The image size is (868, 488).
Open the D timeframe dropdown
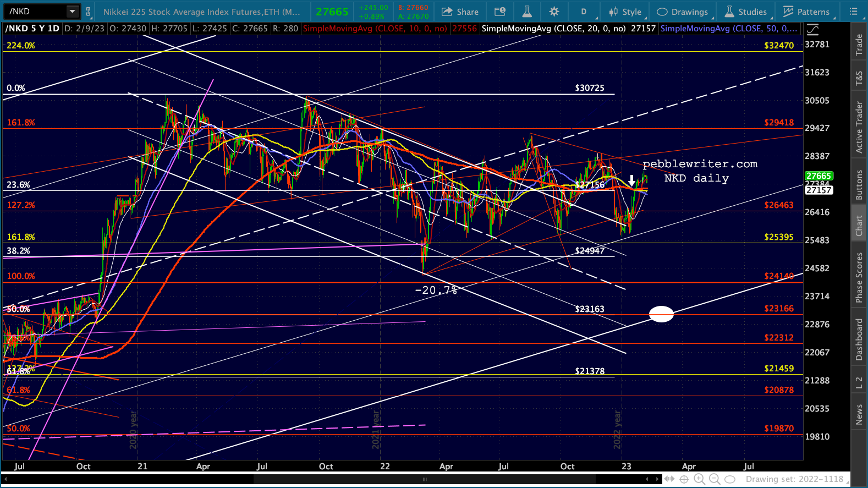click(584, 12)
